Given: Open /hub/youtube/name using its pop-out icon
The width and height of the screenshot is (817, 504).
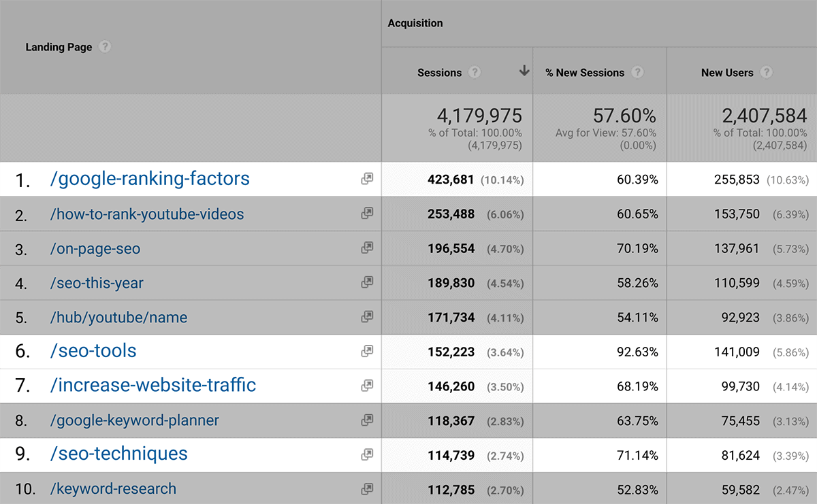Looking at the screenshot, I should coord(367,316).
